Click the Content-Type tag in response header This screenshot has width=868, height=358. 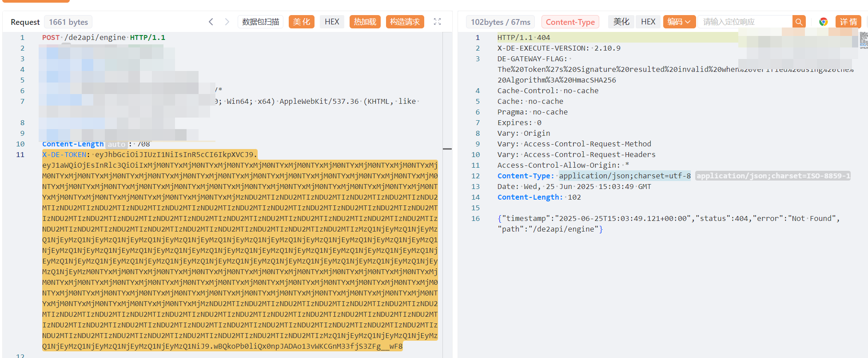[x=570, y=22]
